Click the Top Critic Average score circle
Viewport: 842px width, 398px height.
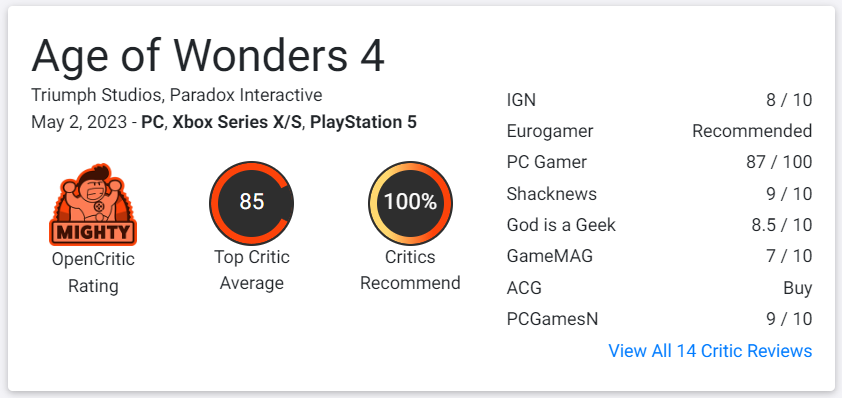click(252, 204)
